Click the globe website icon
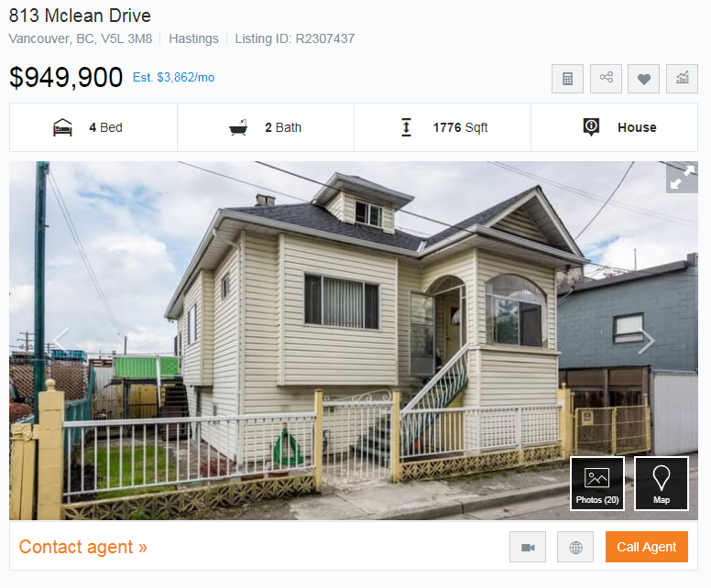This screenshot has height=588, width=711. click(x=575, y=547)
